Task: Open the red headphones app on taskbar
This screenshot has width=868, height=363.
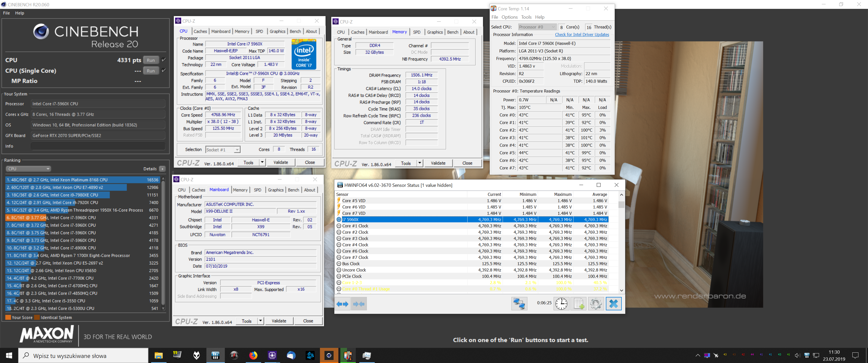Action: (234, 355)
